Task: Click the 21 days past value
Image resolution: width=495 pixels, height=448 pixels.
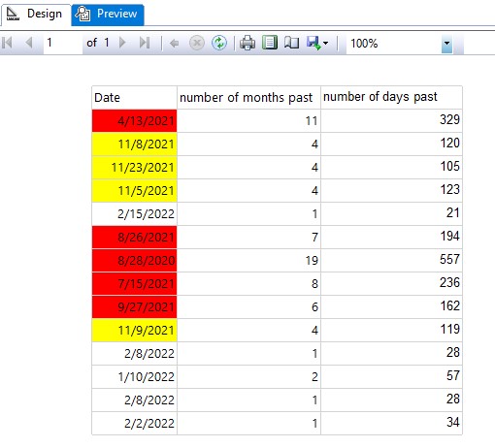Action: (x=453, y=212)
